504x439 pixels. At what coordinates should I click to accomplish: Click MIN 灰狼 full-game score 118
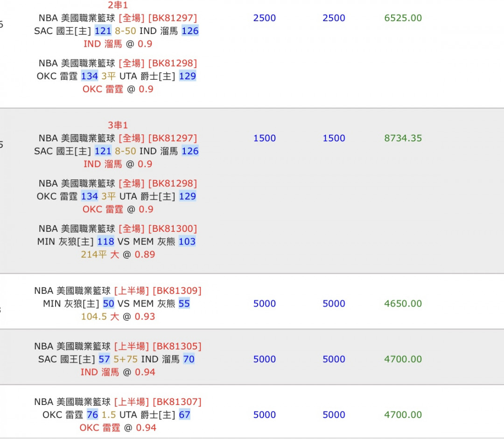tap(105, 242)
